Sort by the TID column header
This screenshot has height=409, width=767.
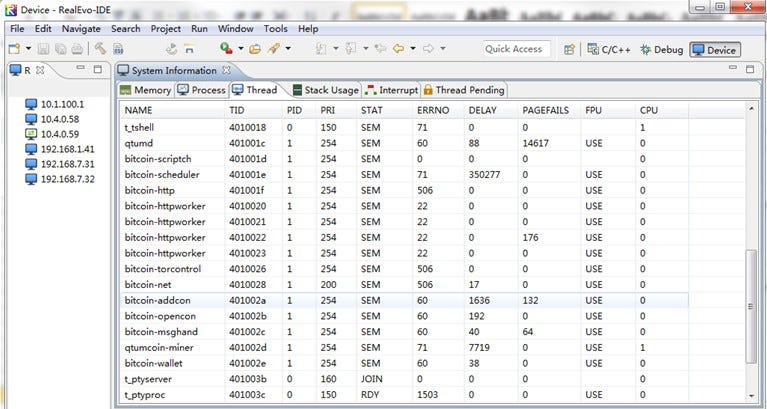pyautogui.click(x=254, y=110)
